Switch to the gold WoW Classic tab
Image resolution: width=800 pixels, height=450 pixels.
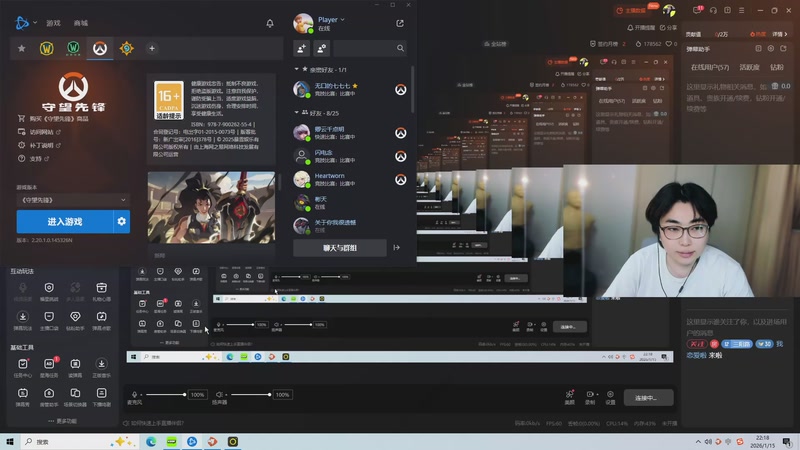[46, 48]
